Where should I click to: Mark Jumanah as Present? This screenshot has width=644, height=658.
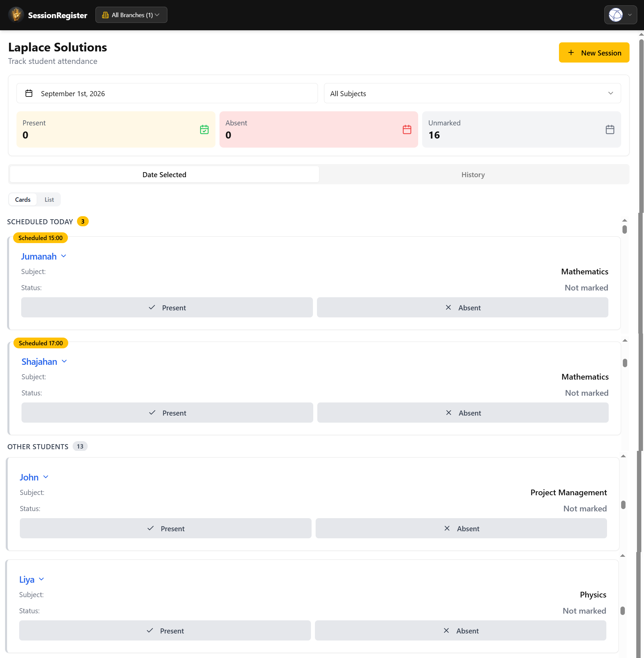click(x=167, y=308)
